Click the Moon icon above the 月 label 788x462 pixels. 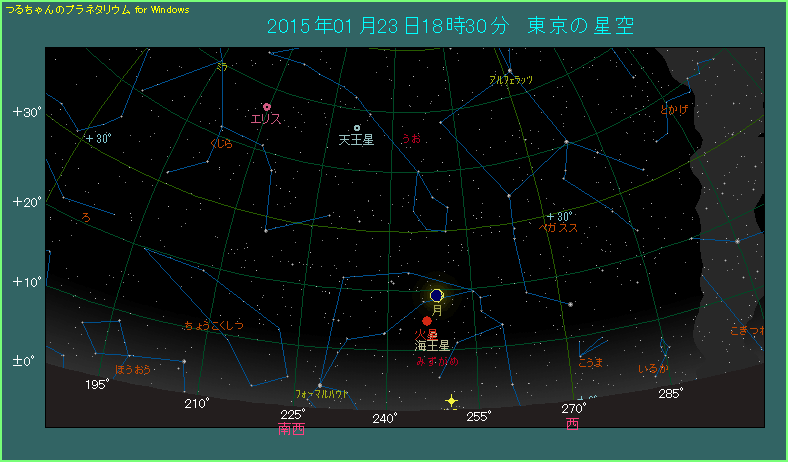point(437,295)
